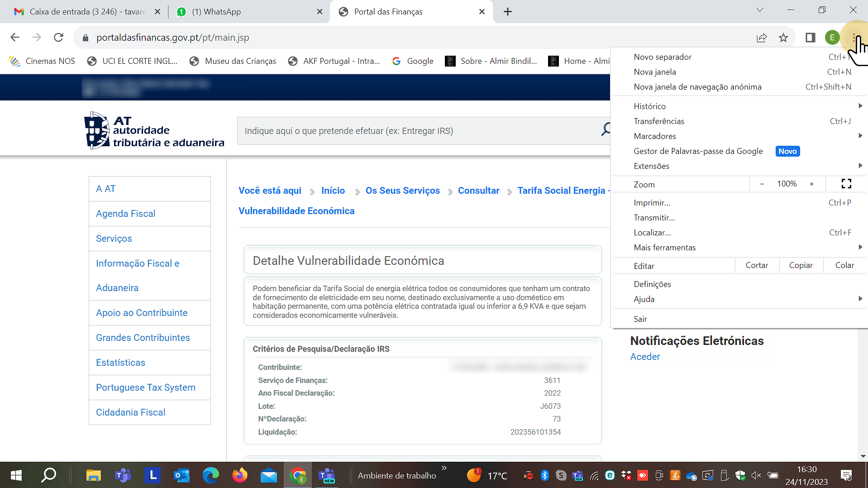Viewport: 868px width, 488px height.
Task: Click the share page icon in address bar
Action: 762,38
